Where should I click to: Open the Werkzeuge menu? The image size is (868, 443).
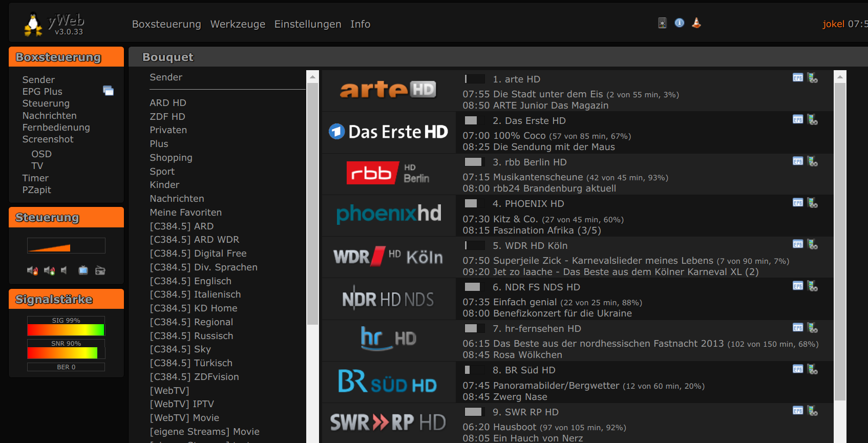coord(238,24)
